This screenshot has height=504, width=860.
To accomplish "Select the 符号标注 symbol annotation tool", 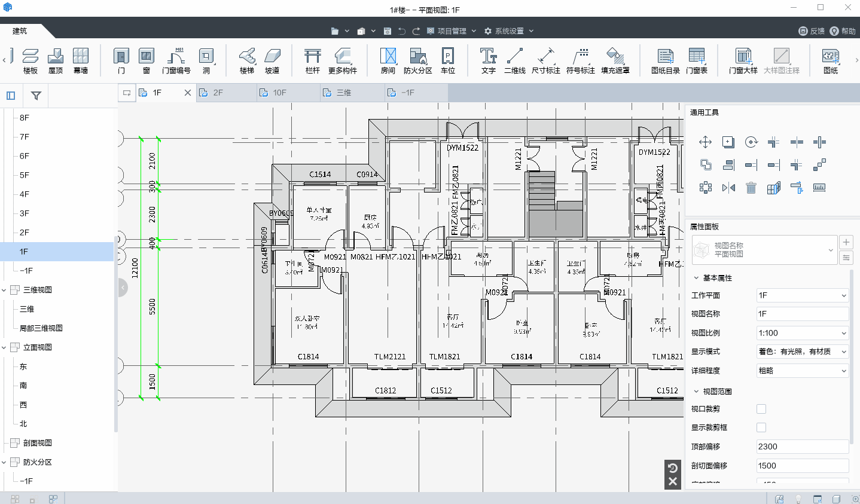I will pos(581,62).
